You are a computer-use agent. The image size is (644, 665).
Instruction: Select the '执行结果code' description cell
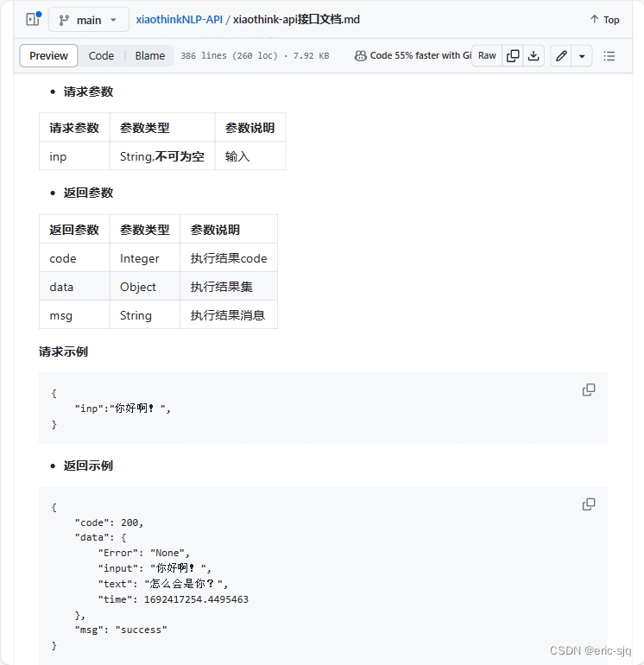(229, 258)
